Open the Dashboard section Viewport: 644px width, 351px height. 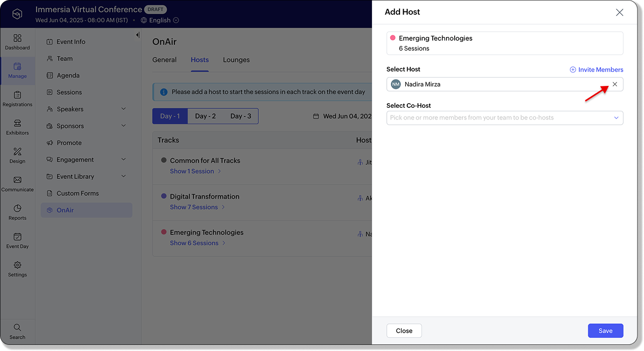pos(17,42)
